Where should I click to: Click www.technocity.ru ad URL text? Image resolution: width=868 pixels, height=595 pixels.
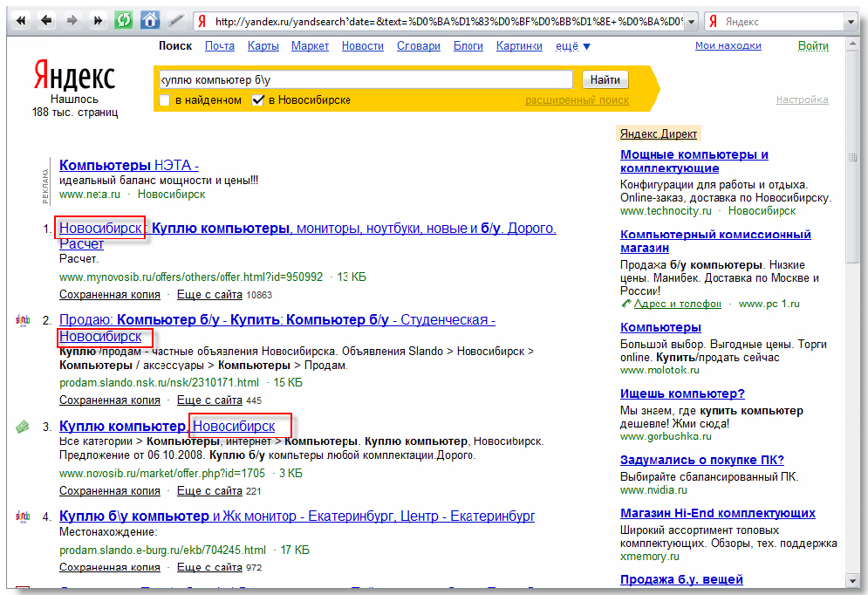[666, 211]
